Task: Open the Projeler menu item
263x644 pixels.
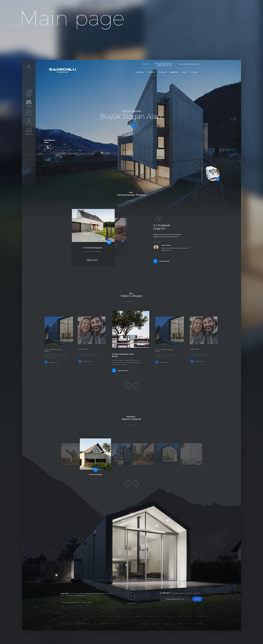Action: click(x=162, y=72)
